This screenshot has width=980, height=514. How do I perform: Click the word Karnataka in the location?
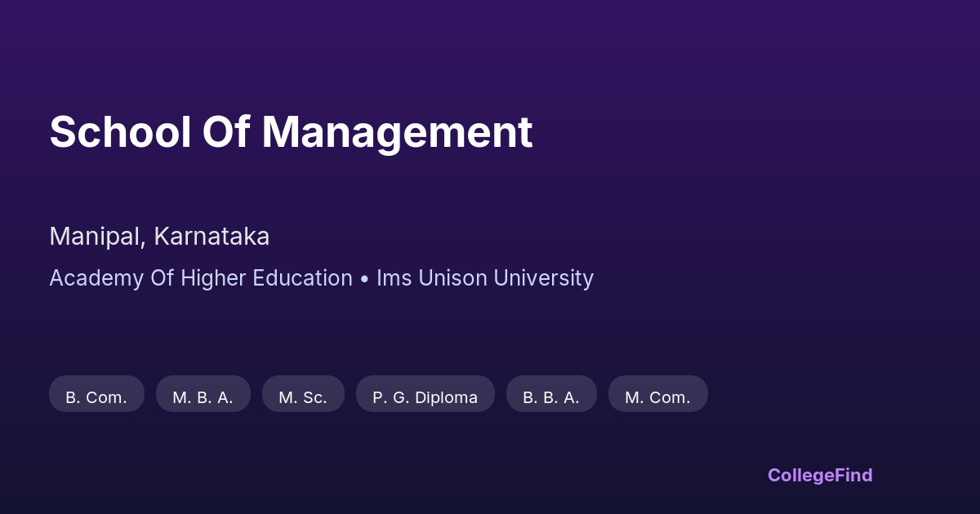coord(212,237)
